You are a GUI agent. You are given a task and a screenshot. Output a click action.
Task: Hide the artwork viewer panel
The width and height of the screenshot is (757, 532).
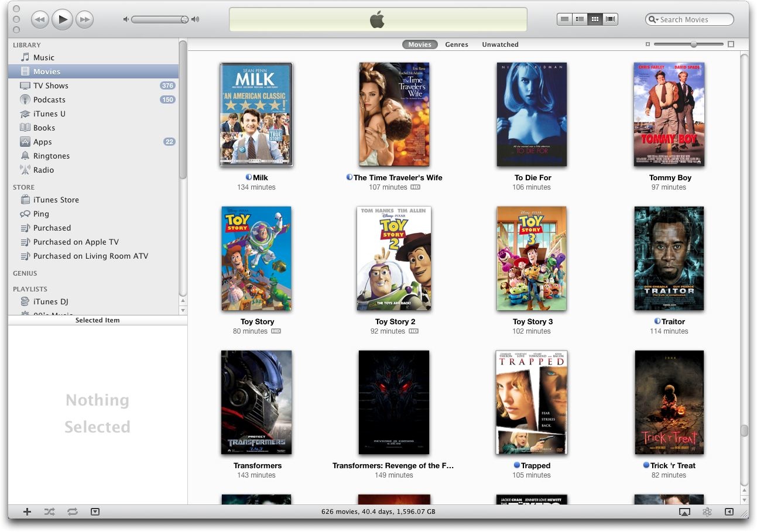click(x=95, y=512)
